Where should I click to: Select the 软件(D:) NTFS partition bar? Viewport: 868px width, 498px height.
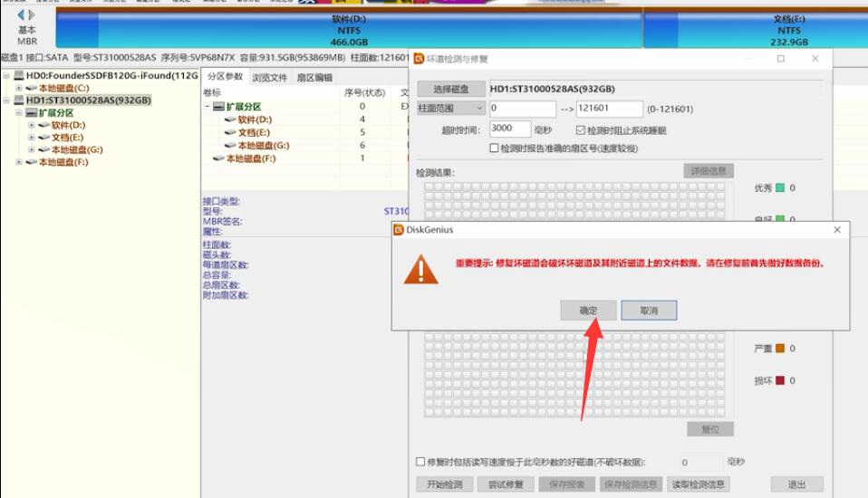coord(349,30)
